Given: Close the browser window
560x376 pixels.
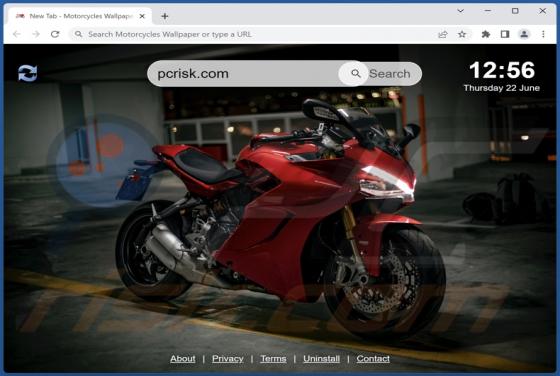Looking at the screenshot, I should (x=542, y=11).
